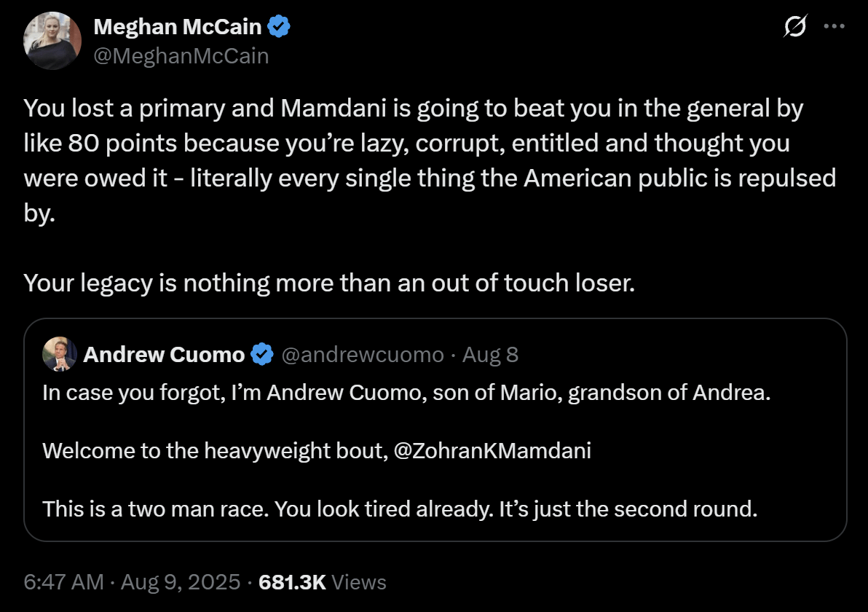Open the quoted tweet's first line text

click(406, 393)
